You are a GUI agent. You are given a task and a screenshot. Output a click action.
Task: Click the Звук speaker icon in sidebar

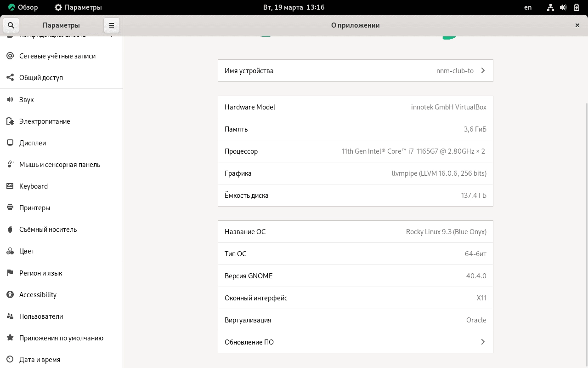coord(10,99)
